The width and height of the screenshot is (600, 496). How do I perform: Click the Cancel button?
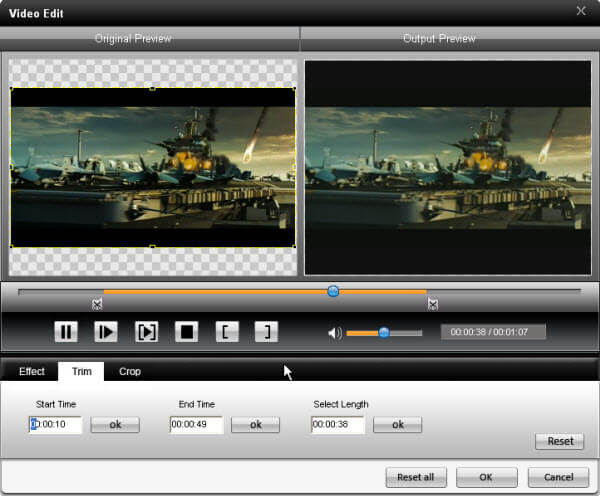coord(558,477)
